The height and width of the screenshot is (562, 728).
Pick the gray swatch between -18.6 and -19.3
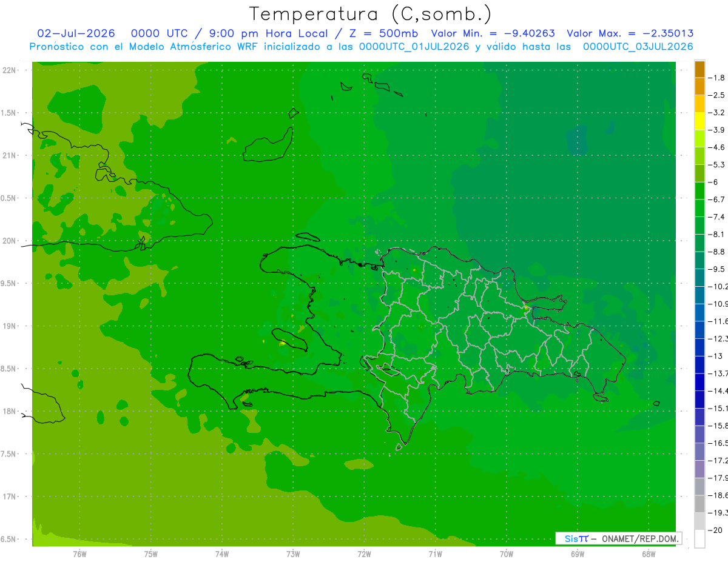coord(699,504)
